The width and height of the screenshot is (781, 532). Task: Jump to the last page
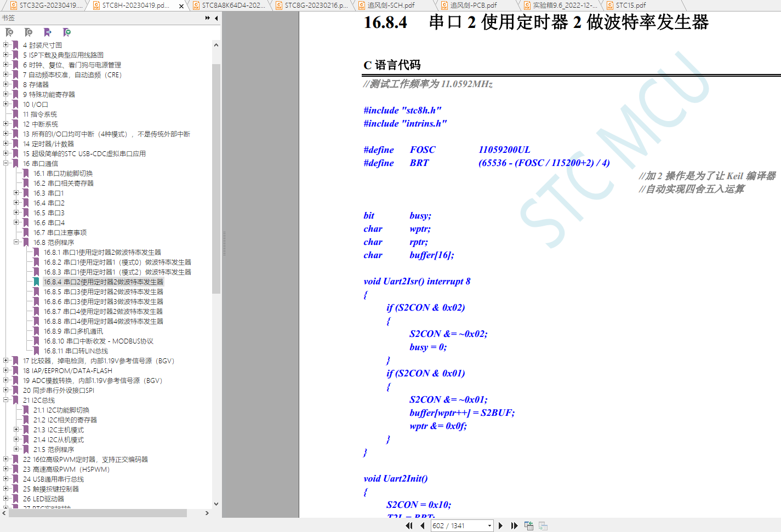pyautogui.click(x=514, y=525)
